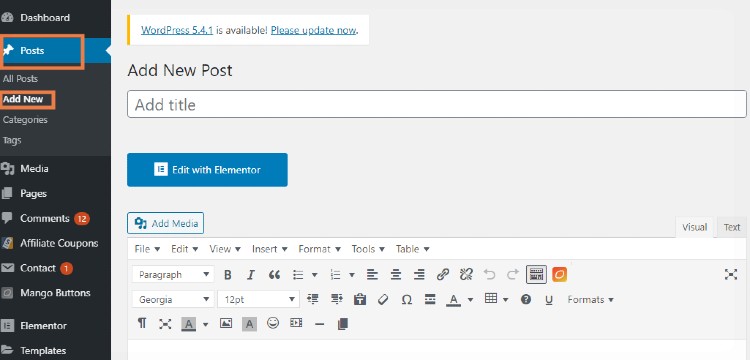
Task: Show invisible paragraph marks
Action: pyautogui.click(x=142, y=324)
